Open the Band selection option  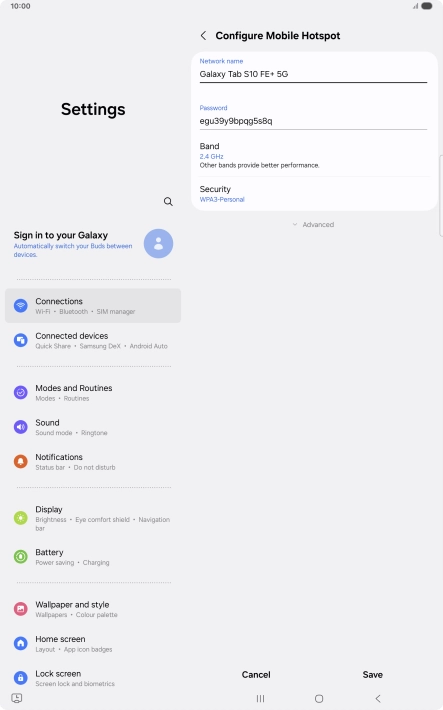point(313,155)
